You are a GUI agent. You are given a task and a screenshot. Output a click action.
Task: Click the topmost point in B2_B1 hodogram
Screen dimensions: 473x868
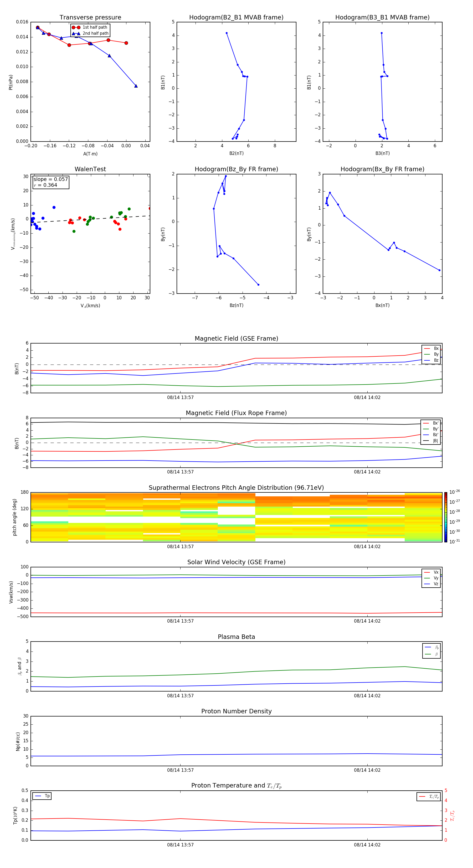coord(227,33)
